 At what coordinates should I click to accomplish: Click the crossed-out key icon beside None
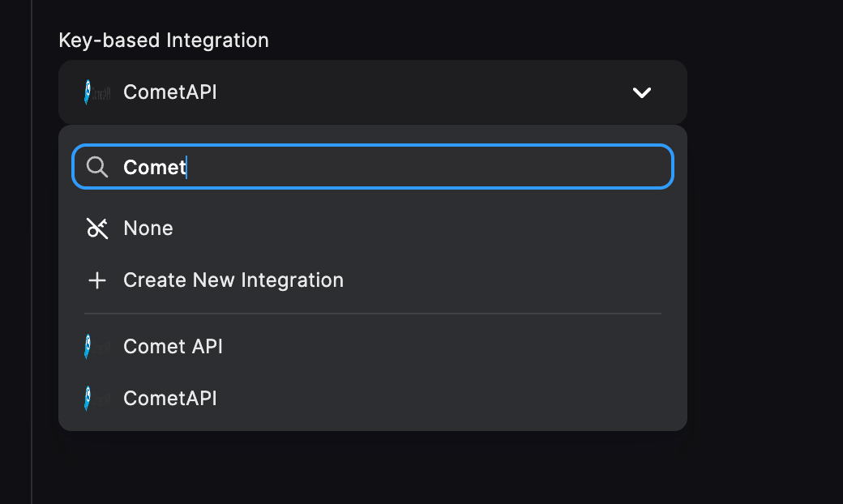click(97, 229)
